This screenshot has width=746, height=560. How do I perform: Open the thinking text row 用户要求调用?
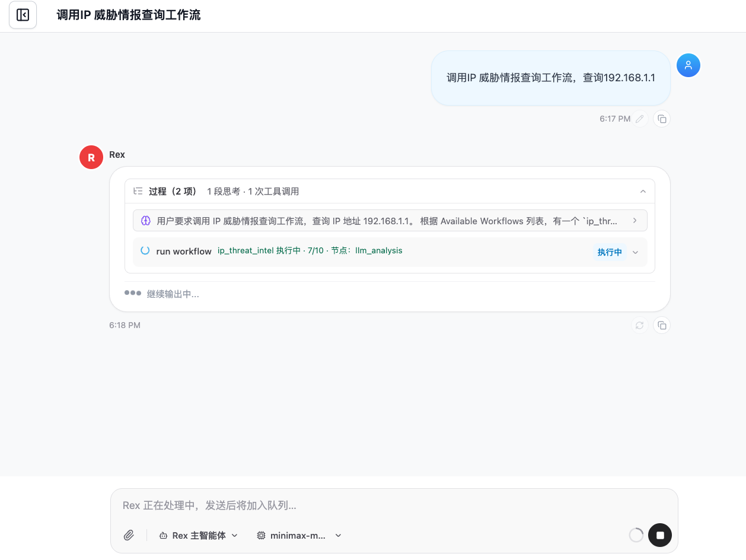[x=390, y=221]
